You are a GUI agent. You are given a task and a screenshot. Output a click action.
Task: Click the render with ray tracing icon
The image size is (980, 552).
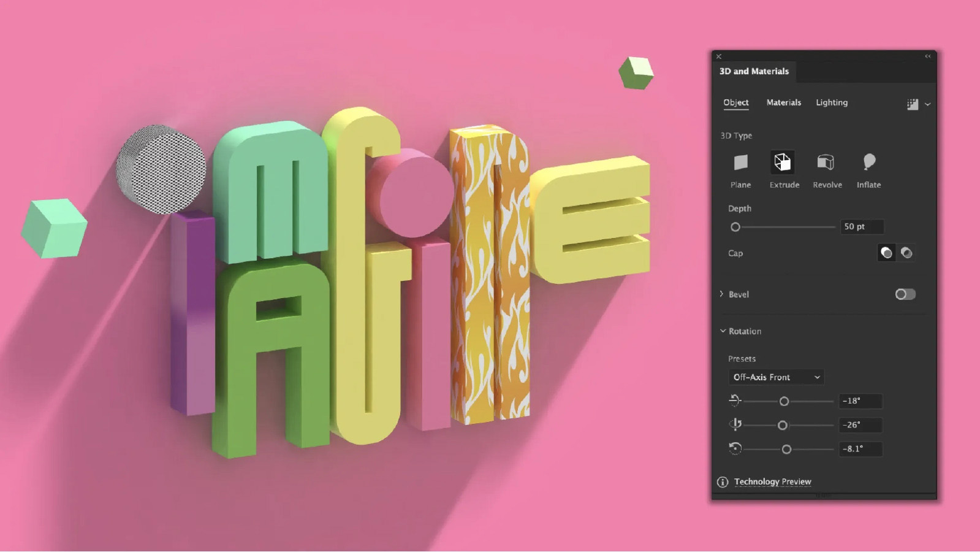[x=913, y=104]
